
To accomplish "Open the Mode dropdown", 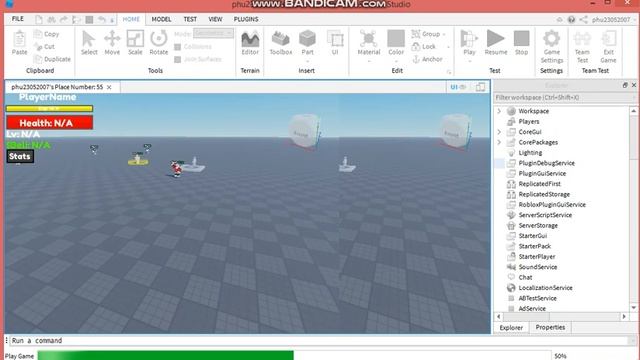I will click(x=213, y=33).
